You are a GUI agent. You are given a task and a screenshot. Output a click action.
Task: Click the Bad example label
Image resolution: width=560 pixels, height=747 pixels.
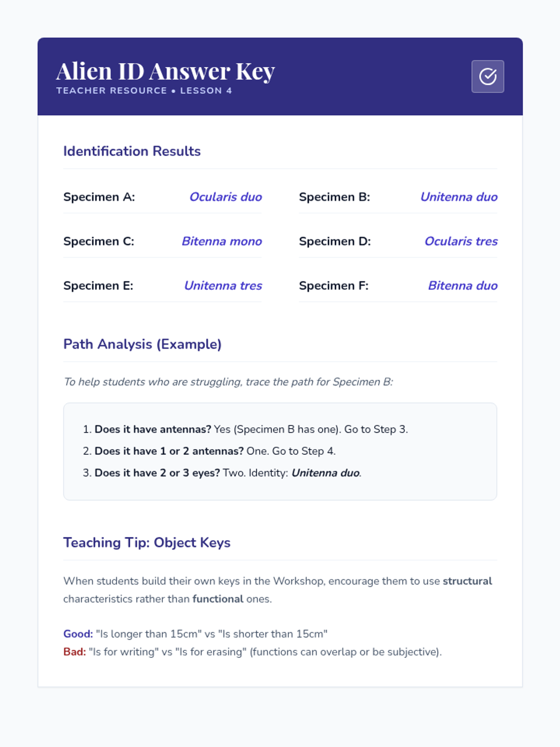click(75, 652)
